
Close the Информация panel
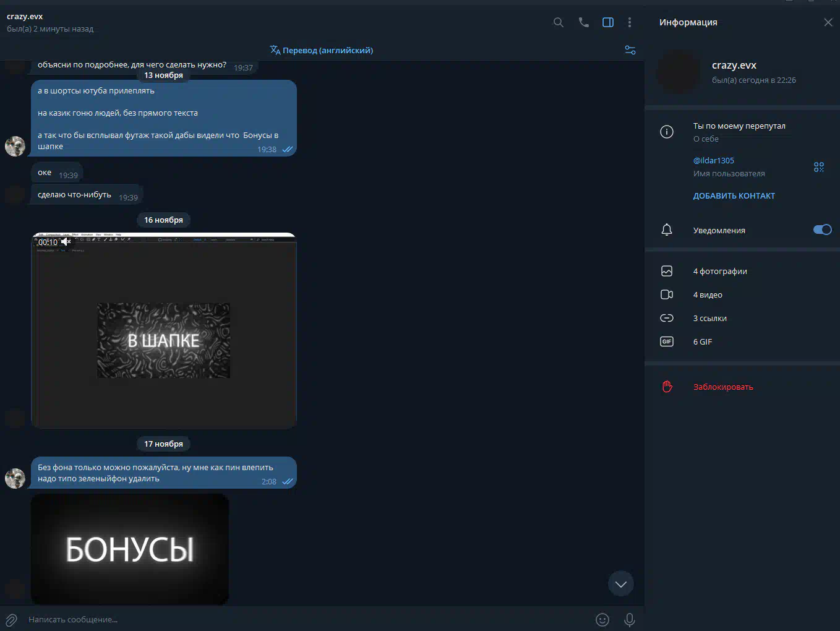pyautogui.click(x=828, y=22)
